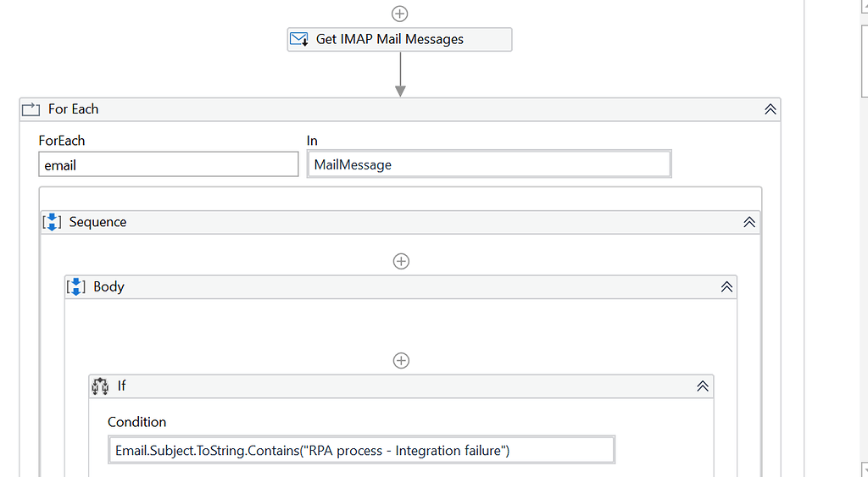This screenshot has height=477, width=868.
Task: Click the In 'MailMessage' field
Action: click(489, 164)
